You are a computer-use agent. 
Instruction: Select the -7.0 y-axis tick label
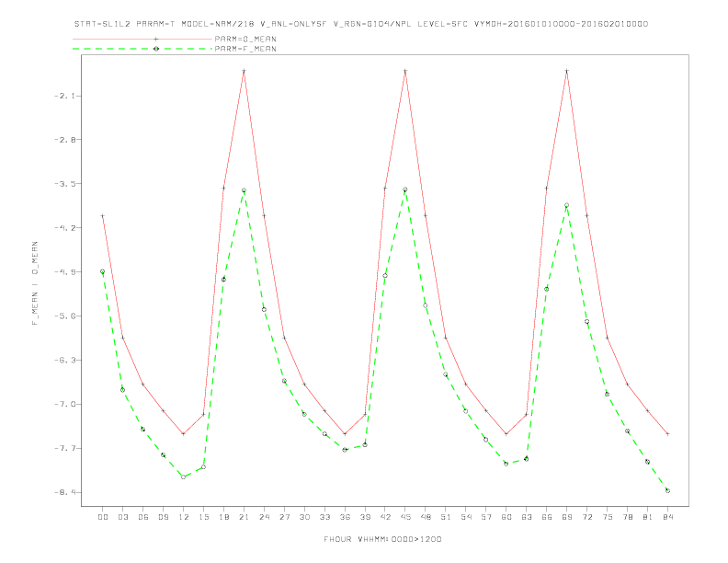coord(64,404)
